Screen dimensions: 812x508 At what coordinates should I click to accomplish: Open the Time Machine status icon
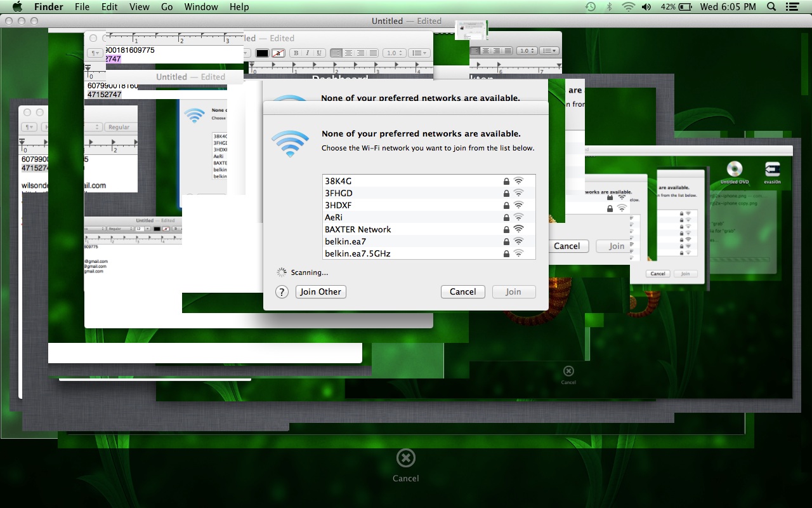pos(591,7)
